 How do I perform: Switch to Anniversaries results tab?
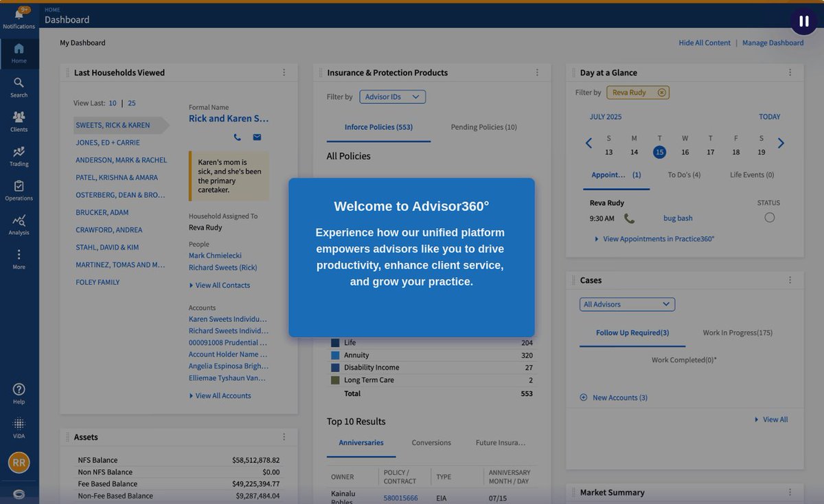click(x=361, y=443)
